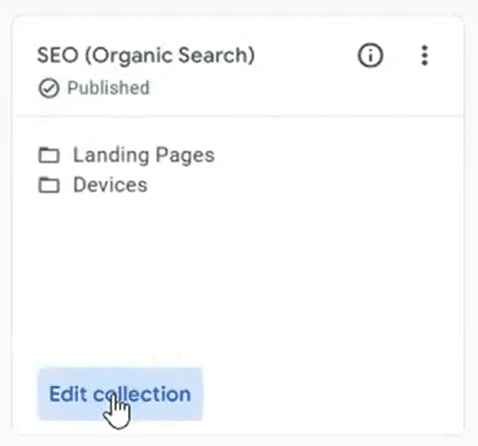Click the Landing Pages folder icon
Image resolution: width=478 pixels, height=446 pixels.
[49, 155]
